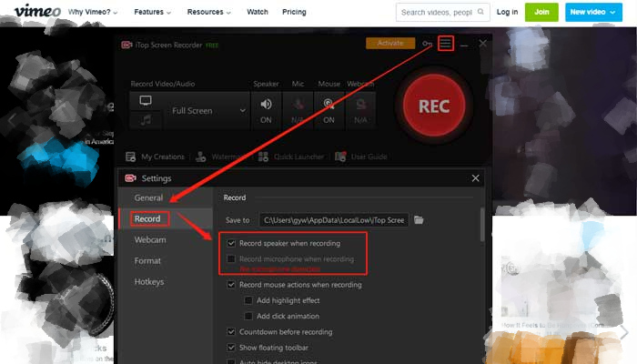Select the music note audio-only mode icon

tap(146, 120)
